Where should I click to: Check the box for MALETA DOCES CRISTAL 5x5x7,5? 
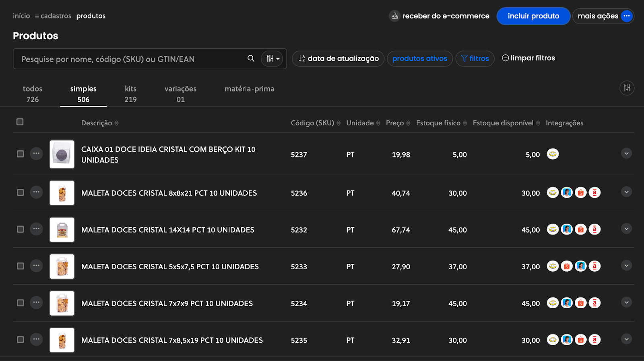click(x=20, y=266)
